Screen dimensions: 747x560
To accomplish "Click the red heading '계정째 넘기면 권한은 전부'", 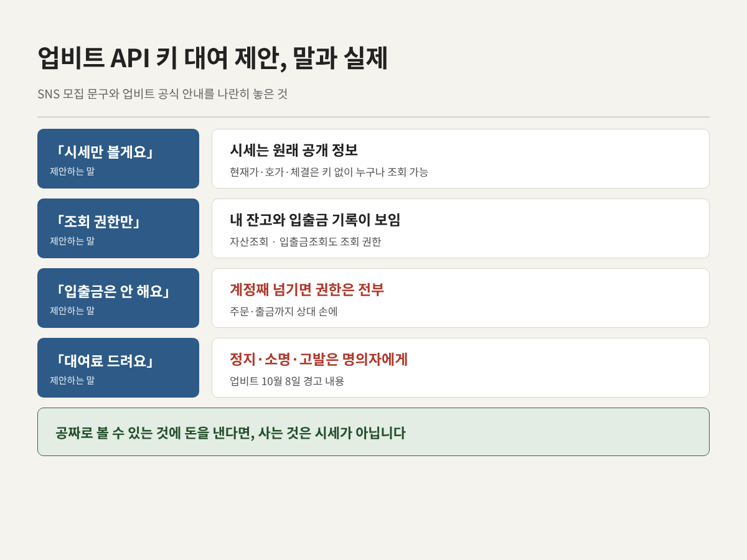I will 307,289.
